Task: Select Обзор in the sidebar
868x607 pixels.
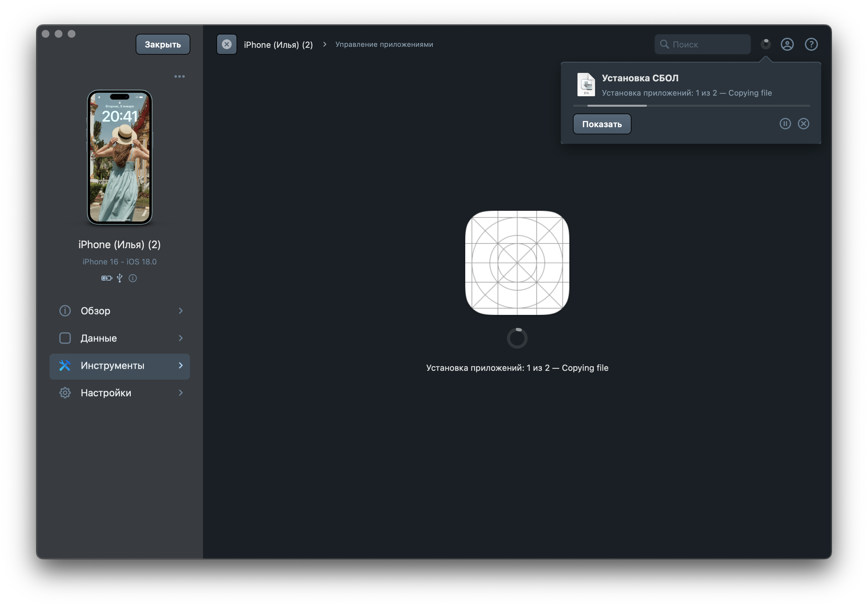Action: point(119,311)
